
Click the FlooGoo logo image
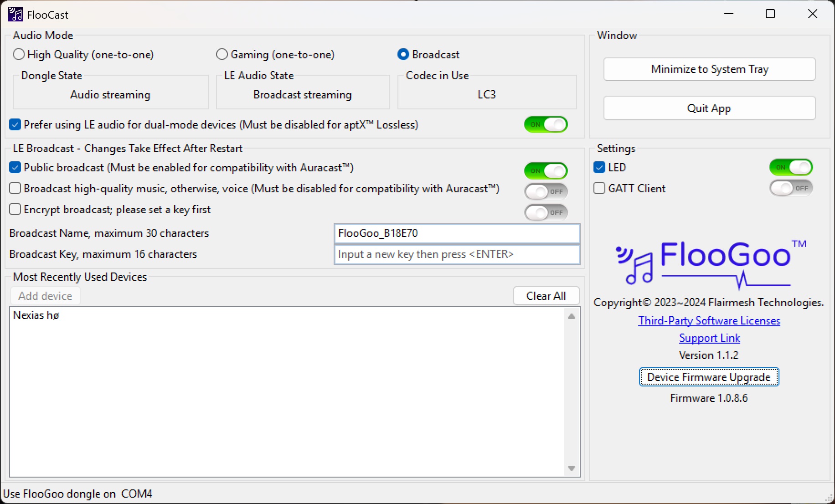point(711,264)
